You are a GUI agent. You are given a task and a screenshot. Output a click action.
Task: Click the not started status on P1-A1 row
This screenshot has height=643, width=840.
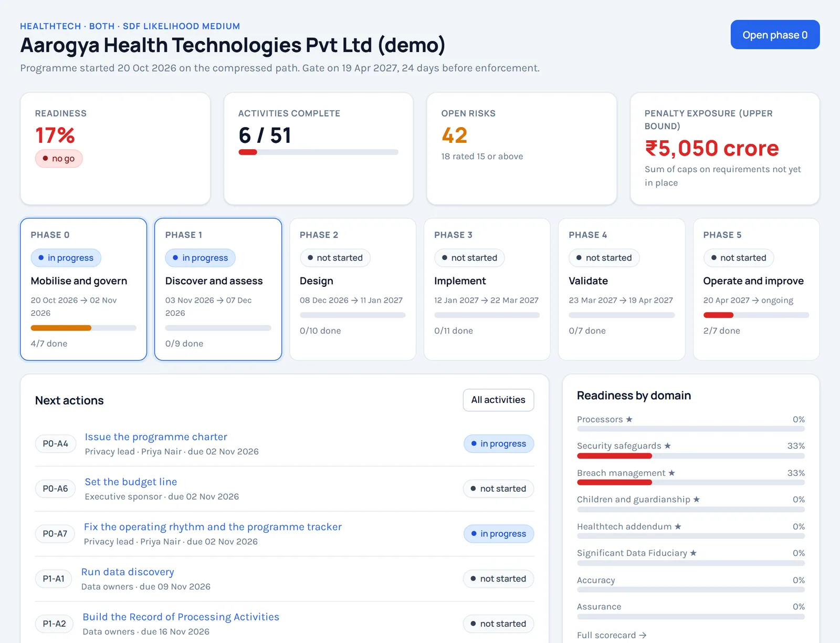(x=498, y=578)
